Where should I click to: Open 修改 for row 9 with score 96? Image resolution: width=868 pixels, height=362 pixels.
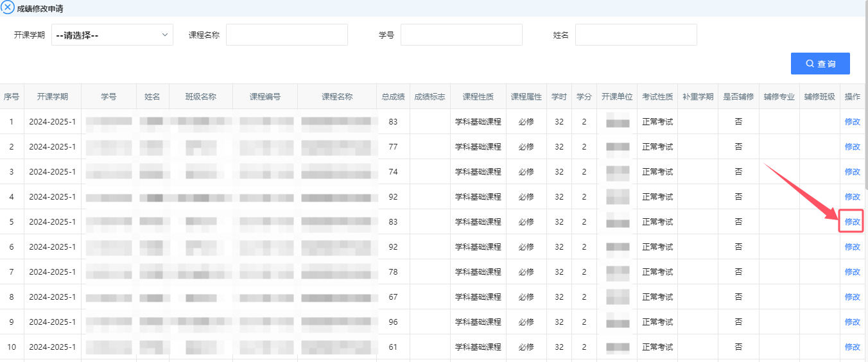click(852, 322)
